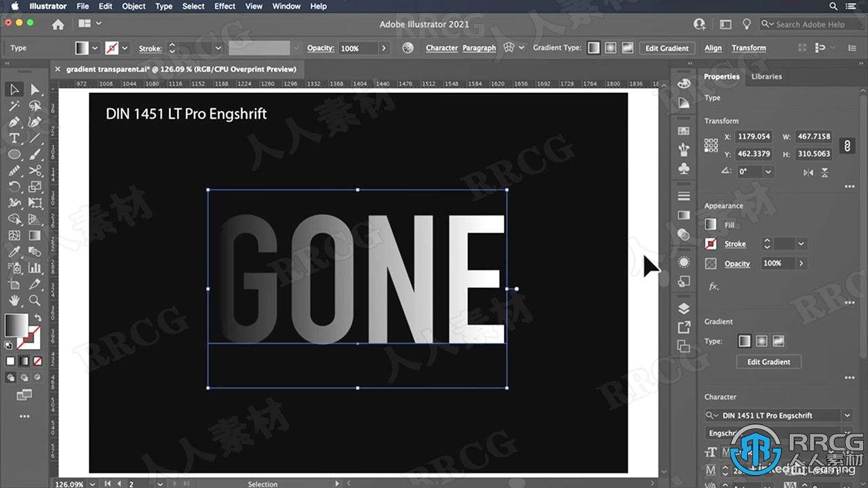Screen dimensions: 868x488
Task: Open the Paragraph link in control bar
Action: [x=479, y=48]
